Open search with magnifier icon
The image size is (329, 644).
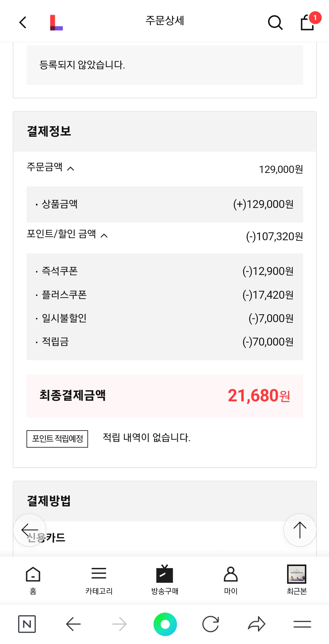coord(275,23)
